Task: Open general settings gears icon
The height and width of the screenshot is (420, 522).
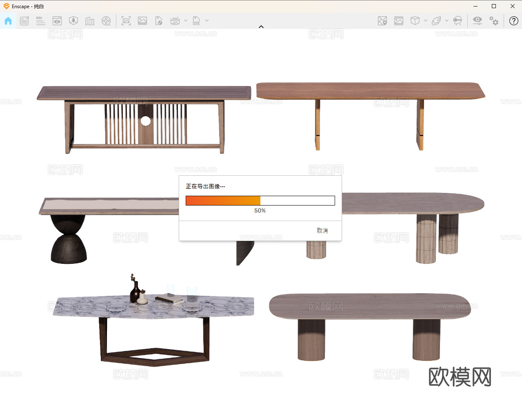Action: pyautogui.click(x=494, y=21)
